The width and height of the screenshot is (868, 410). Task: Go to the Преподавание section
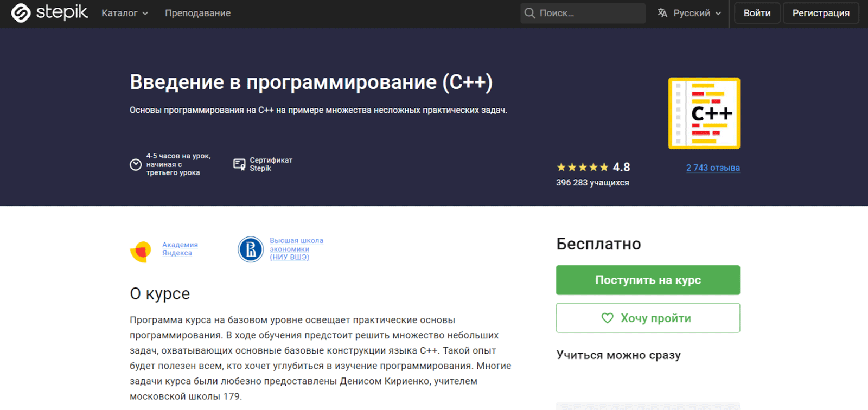tap(197, 13)
